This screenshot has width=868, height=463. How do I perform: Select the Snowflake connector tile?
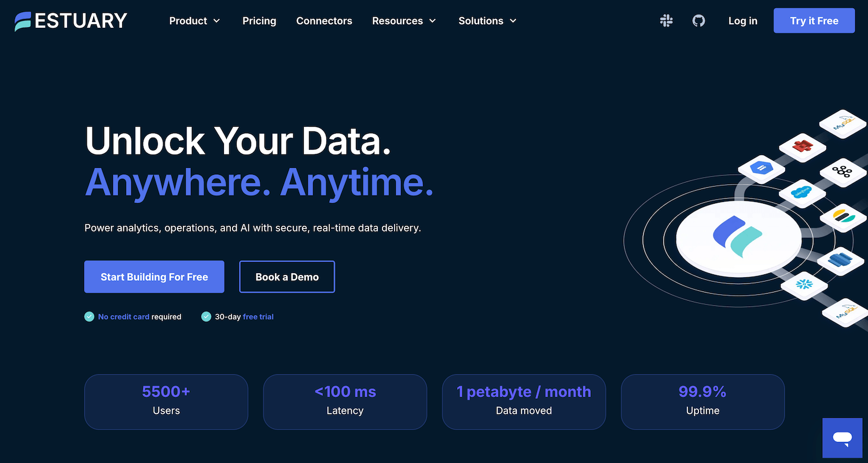[x=804, y=285]
